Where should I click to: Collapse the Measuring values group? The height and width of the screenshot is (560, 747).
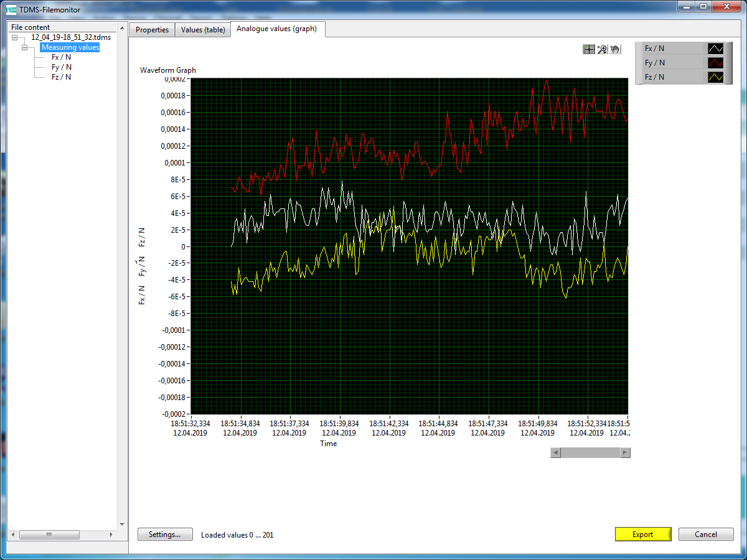(x=25, y=48)
